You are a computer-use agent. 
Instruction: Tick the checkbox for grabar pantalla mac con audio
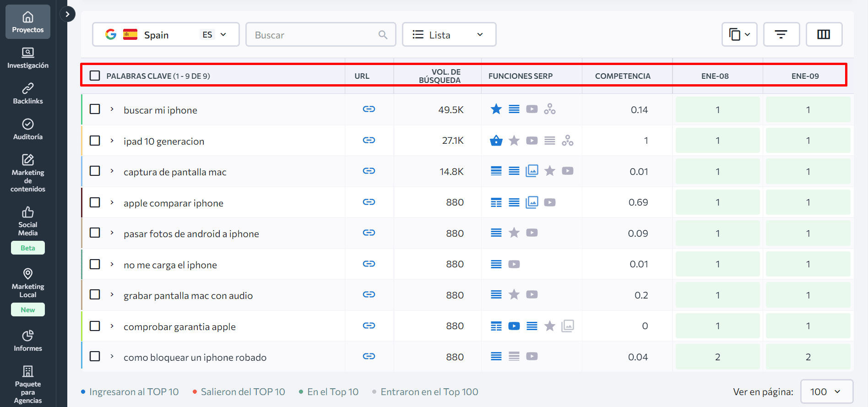tap(95, 294)
